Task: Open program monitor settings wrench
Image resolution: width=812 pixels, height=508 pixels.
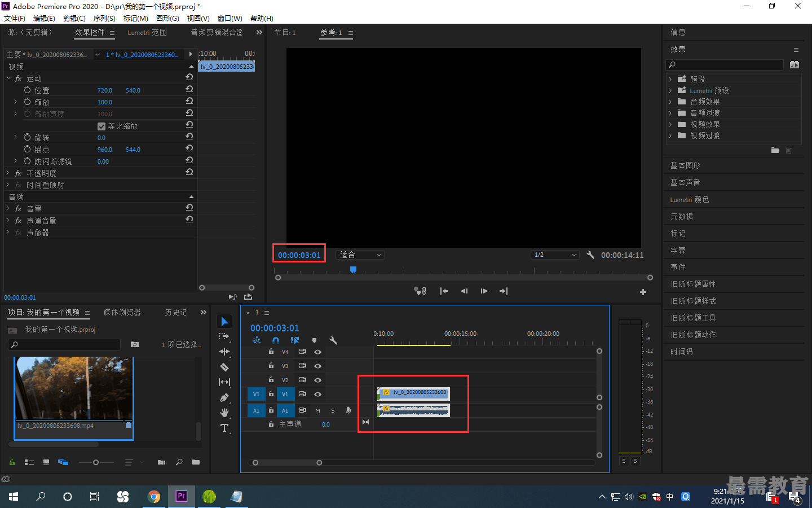Action: (x=590, y=255)
